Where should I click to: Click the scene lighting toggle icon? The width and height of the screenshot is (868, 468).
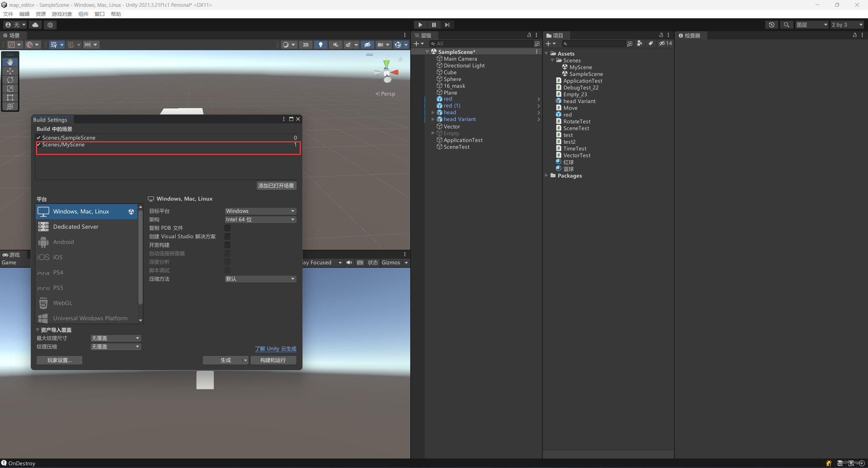tap(321, 44)
